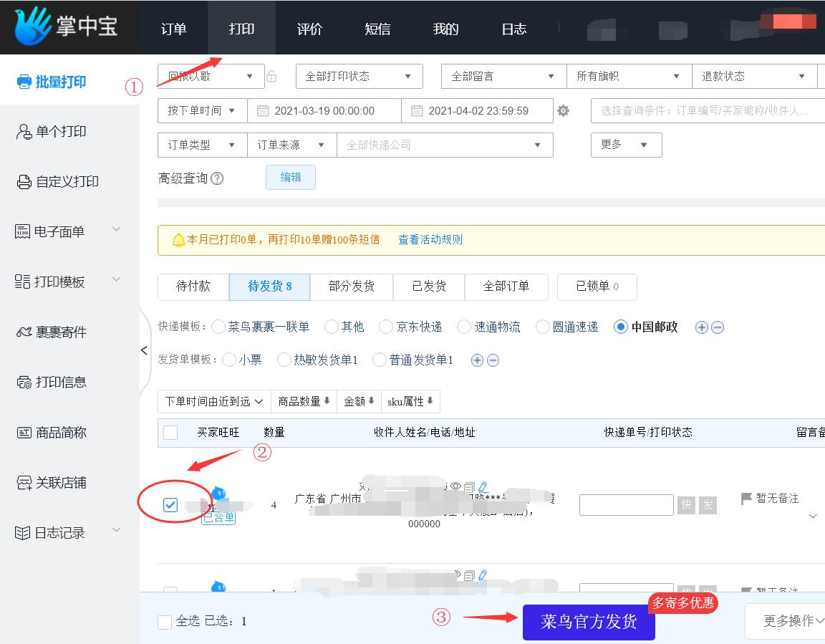This screenshot has width=825, height=644.
Task: Open the 评价 menu in the top bar
Action: click(x=309, y=27)
